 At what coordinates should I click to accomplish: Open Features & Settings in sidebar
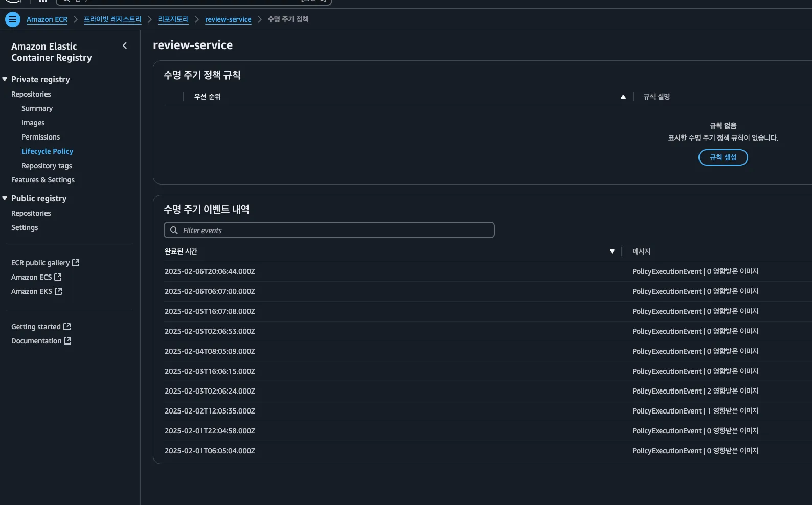pos(43,180)
